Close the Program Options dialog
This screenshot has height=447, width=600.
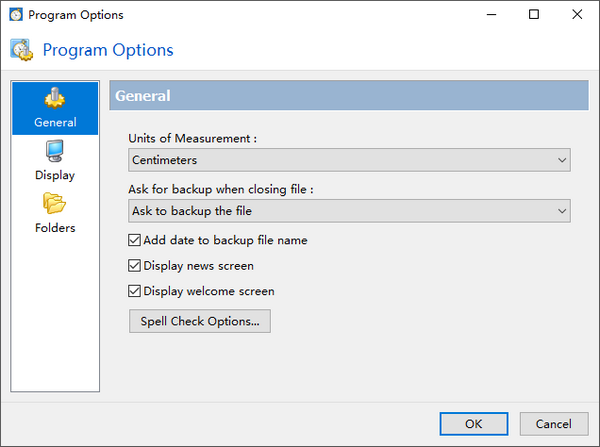(x=578, y=15)
